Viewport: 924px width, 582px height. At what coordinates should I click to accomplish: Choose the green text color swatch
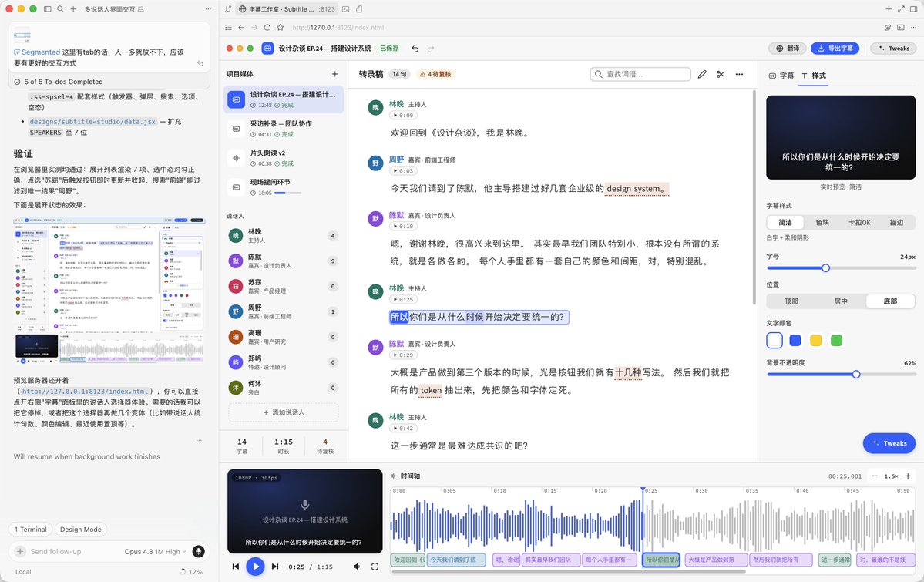pos(836,340)
